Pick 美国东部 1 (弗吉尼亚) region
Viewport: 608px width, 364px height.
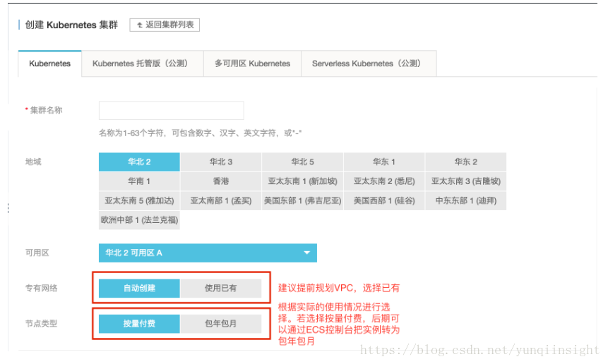[302, 200]
